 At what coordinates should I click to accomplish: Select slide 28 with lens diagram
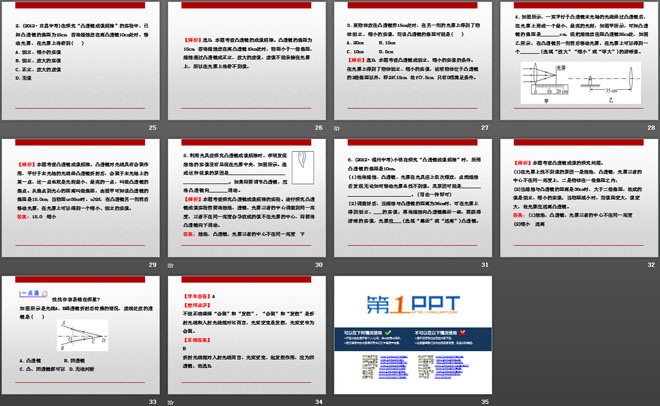(579, 61)
